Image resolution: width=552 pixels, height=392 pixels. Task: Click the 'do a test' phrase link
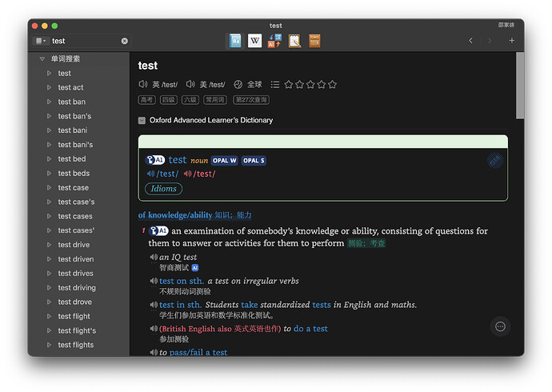[310, 329]
